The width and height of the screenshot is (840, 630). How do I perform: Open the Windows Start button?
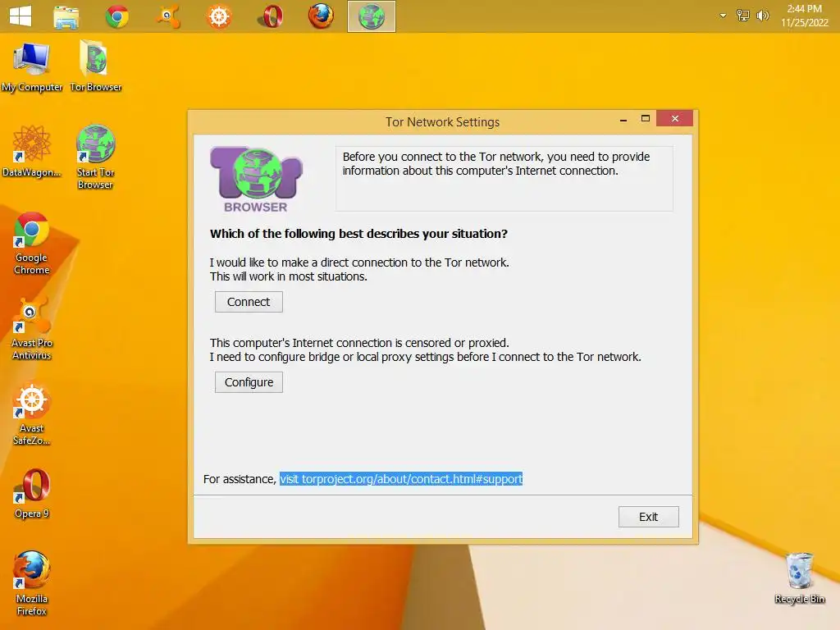pyautogui.click(x=21, y=16)
